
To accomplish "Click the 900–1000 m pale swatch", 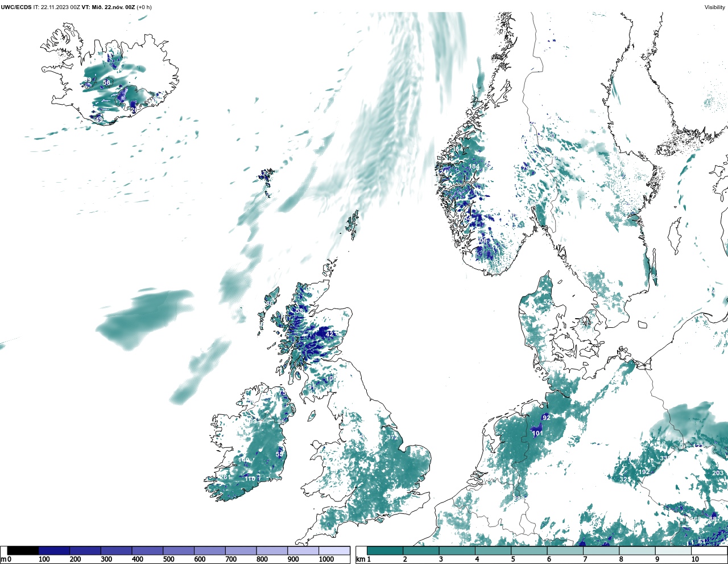I will [303, 550].
